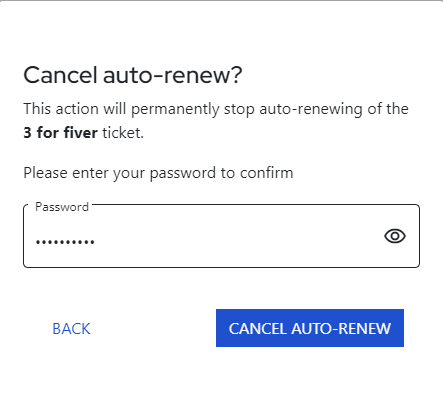Return to previous step via BACK
The width and height of the screenshot is (443, 419).
(x=71, y=329)
